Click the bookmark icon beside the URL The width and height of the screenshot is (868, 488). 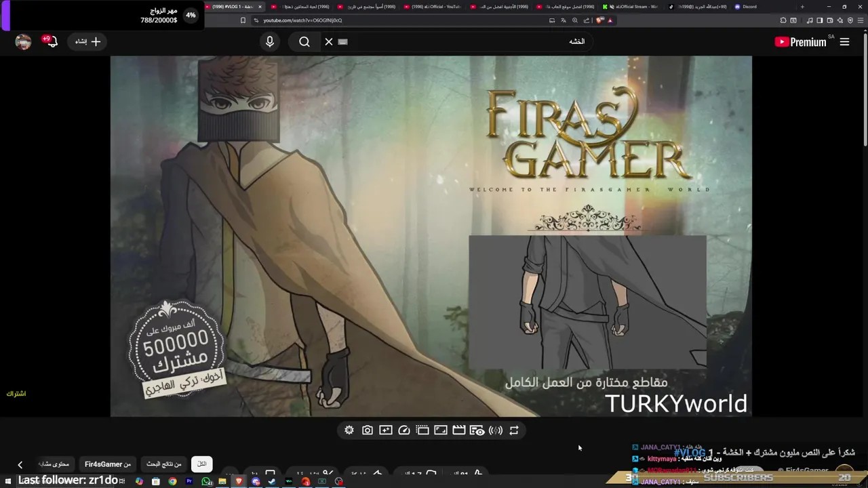click(243, 20)
